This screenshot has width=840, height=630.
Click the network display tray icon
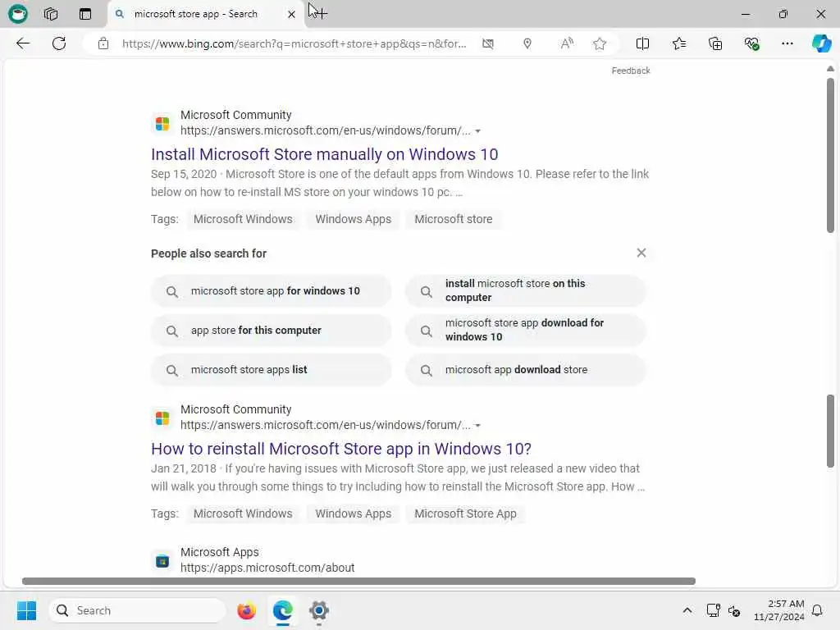tap(713, 610)
